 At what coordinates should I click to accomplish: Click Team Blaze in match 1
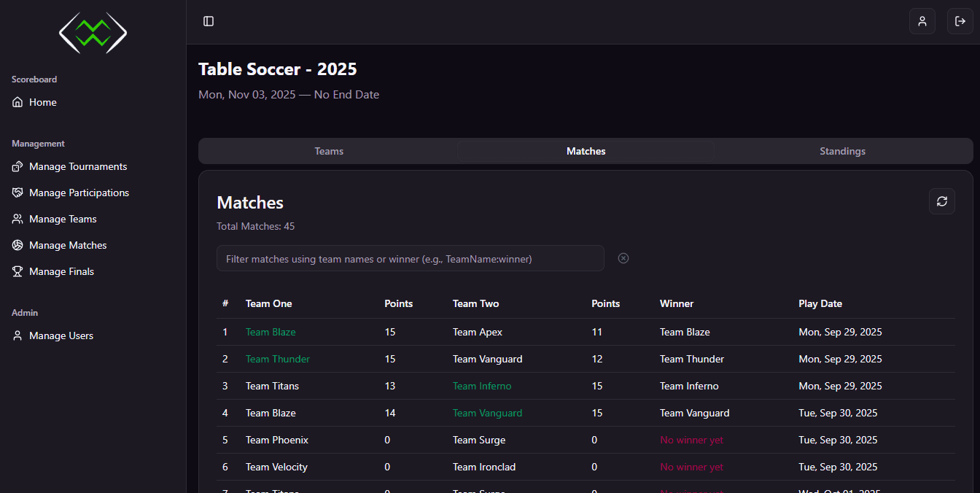pos(271,332)
